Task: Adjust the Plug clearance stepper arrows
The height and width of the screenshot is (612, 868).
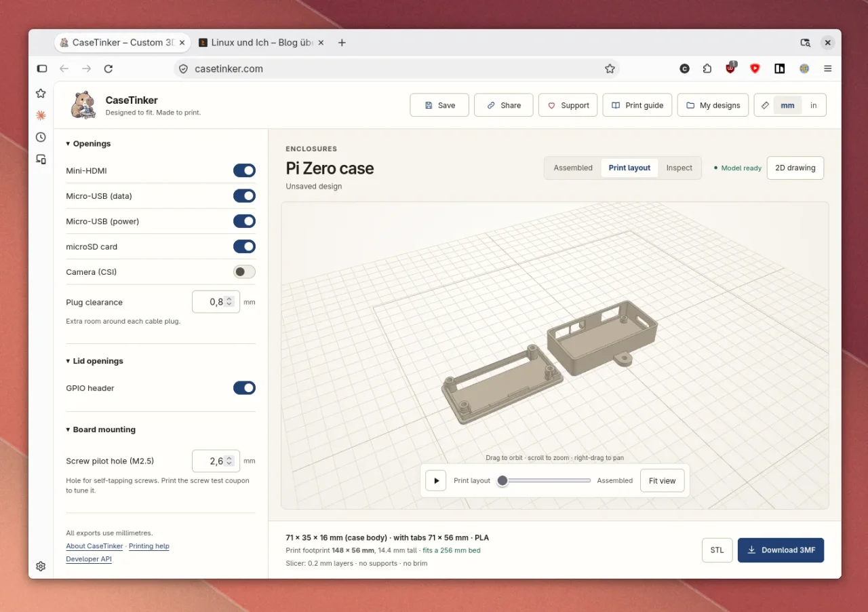Action: click(x=229, y=302)
